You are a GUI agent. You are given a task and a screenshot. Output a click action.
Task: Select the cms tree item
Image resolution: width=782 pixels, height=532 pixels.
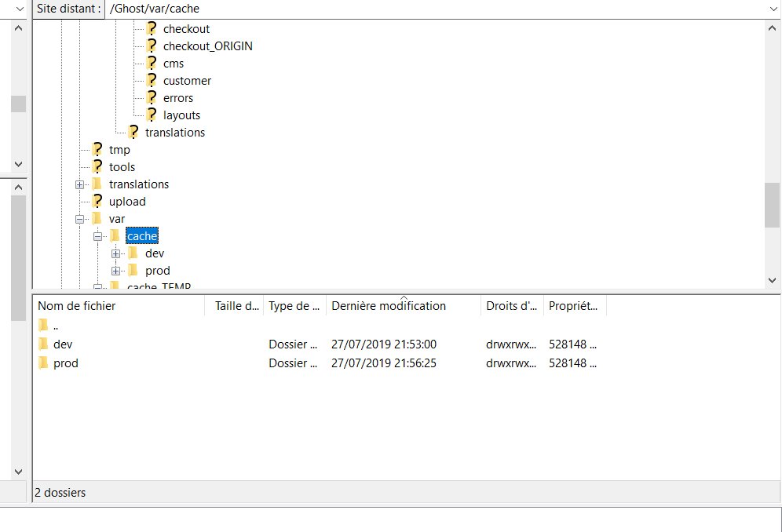point(174,64)
